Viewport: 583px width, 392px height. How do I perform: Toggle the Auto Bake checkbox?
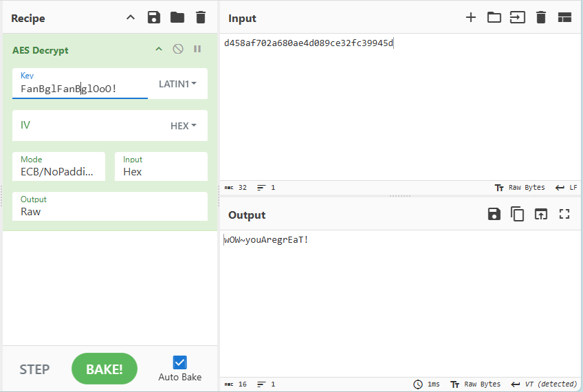[x=180, y=362]
